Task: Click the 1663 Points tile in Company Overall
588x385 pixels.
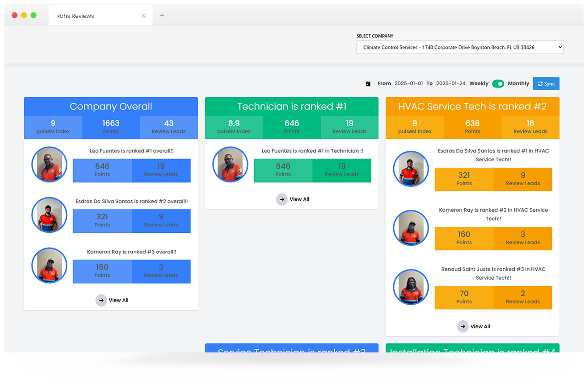Action: 111,127
